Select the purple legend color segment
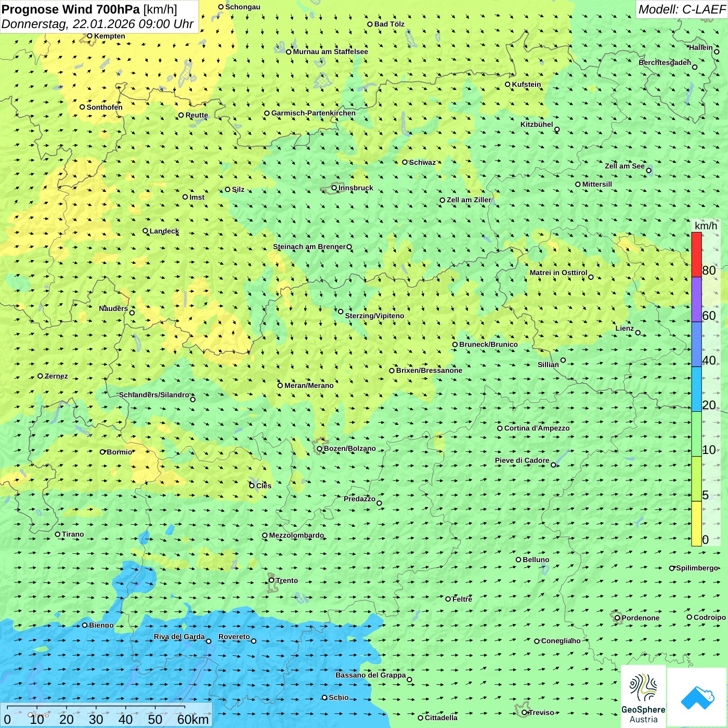The width and height of the screenshot is (728, 728). [x=696, y=300]
